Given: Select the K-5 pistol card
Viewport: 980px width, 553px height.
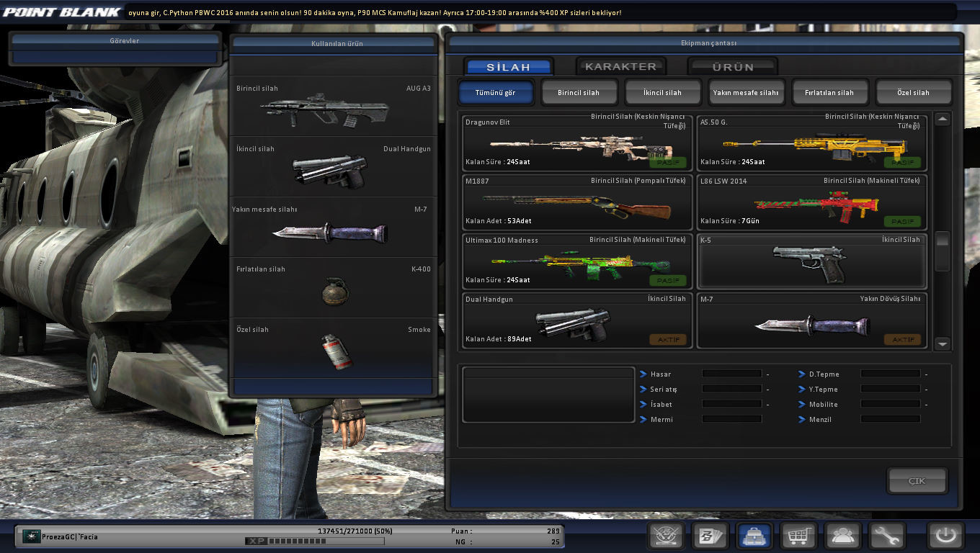Looking at the screenshot, I should pyautogui.click(x=812, y=261).
